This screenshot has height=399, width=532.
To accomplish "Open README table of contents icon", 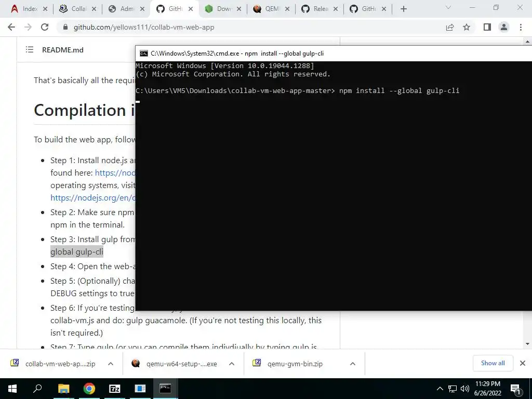I will [30, 49].
